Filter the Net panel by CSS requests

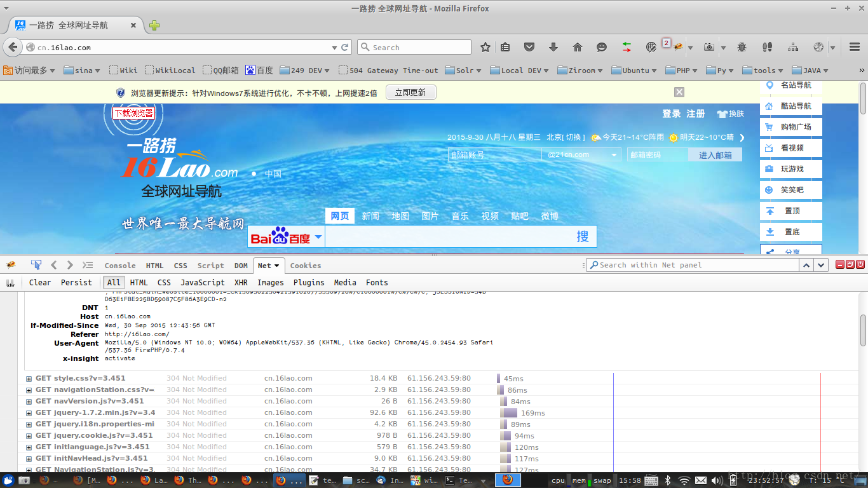pos(164,283)
